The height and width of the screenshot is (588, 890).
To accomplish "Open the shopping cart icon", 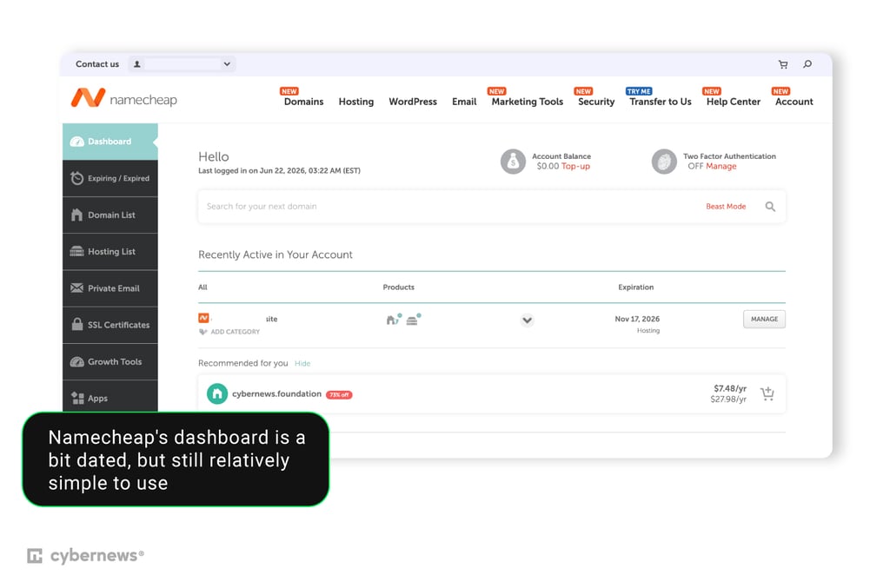I will tap(783, 64).
